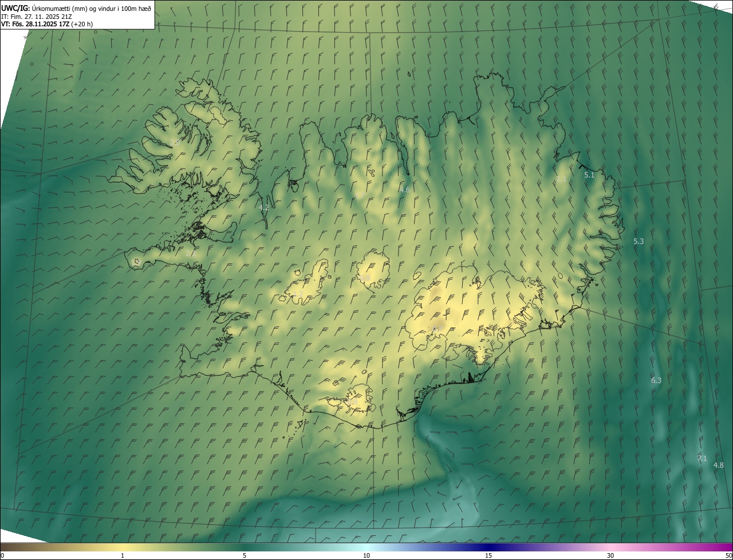Click the 4.8 value label

(x=718, y=466)
